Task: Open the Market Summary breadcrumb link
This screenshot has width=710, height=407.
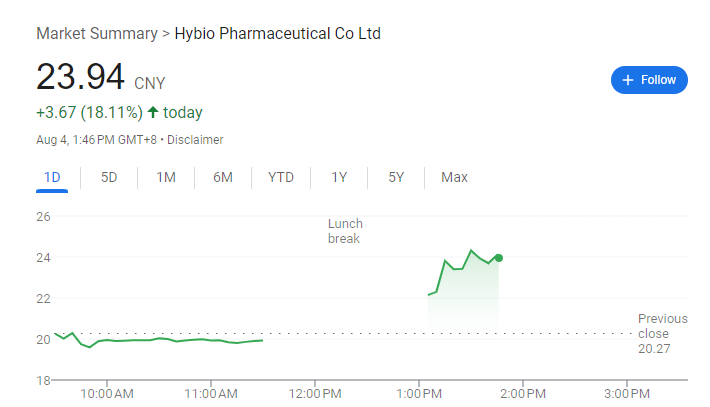Action: tap(96, 33)
